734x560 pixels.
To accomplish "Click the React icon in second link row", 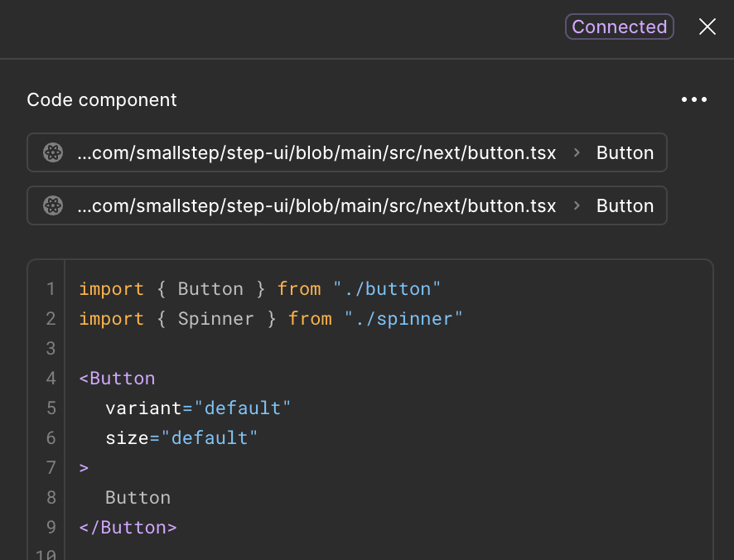I will tap(53, 205).
